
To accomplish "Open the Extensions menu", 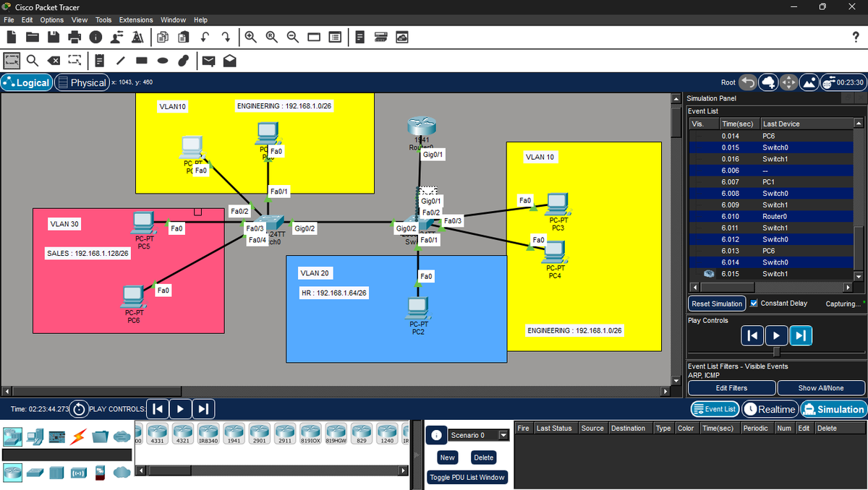I will click(136, 20).
